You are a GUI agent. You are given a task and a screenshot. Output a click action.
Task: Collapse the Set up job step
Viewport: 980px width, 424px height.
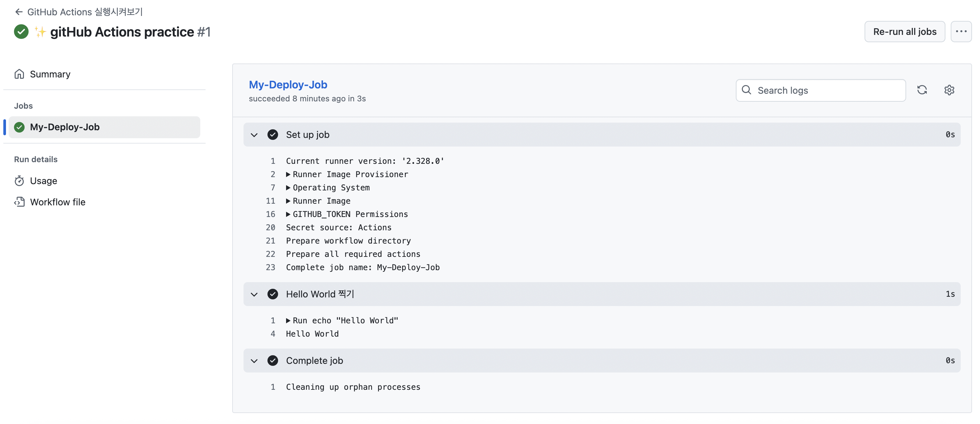click(254, 135)
